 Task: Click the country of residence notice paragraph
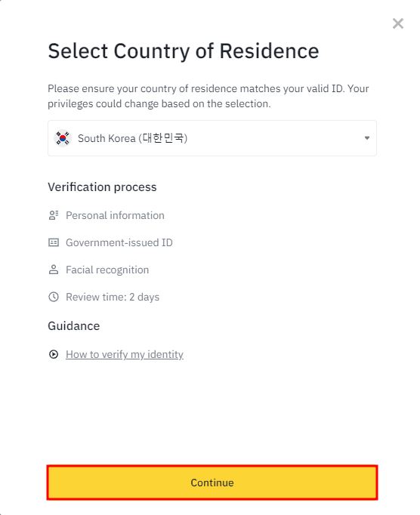coord(208,96)
